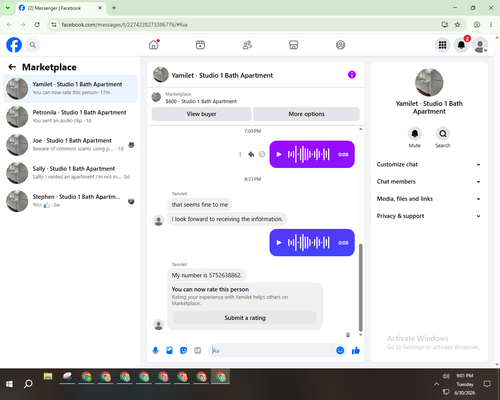
Task: Go to the Home feed icon
Action: [154, 45]
